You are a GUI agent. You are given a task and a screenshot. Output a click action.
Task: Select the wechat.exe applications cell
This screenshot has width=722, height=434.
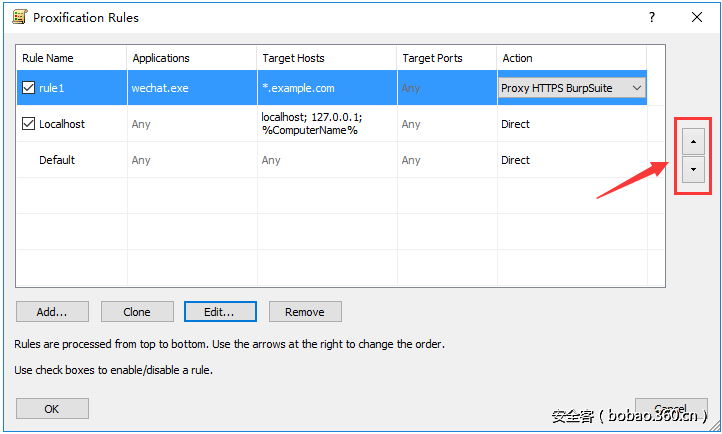(x=160, y=88)
